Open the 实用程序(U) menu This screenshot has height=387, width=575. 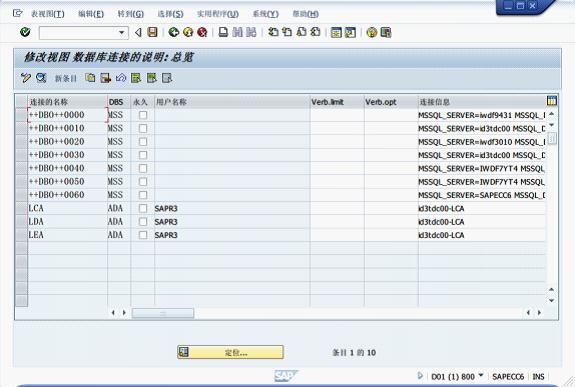tap(218, 14)
